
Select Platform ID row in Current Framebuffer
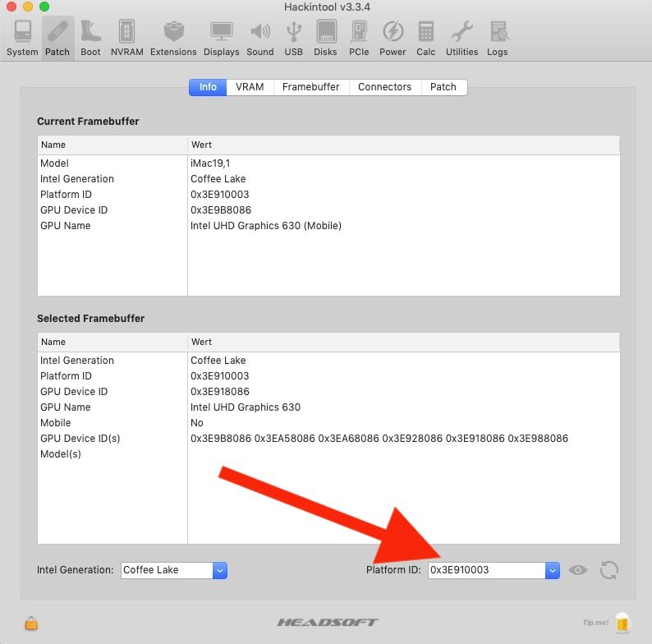pyautogui.click(x=328, y=195)
